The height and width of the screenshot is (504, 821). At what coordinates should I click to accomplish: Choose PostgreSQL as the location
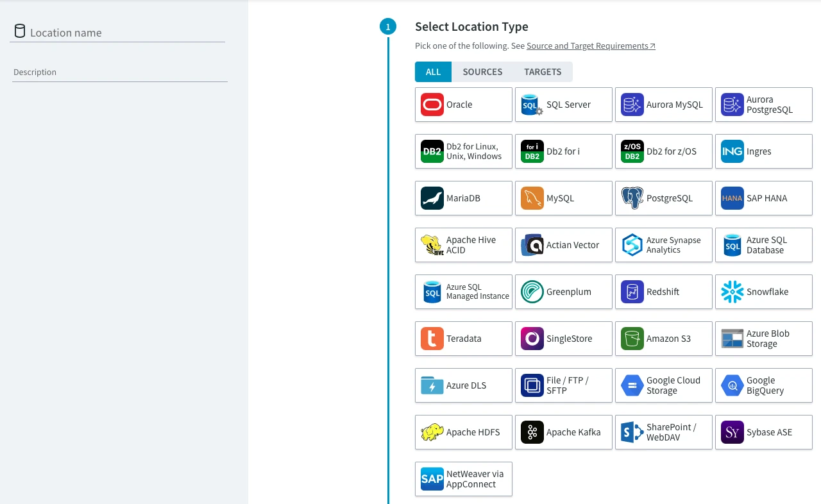[663, 198]
